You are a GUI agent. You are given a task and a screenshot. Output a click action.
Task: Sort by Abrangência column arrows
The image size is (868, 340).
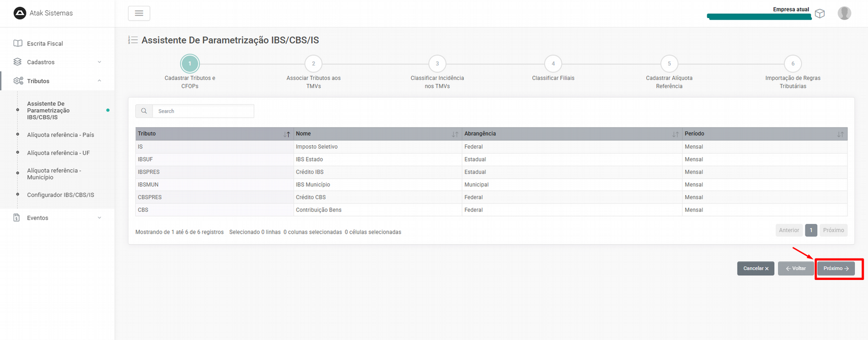point(675,134)
